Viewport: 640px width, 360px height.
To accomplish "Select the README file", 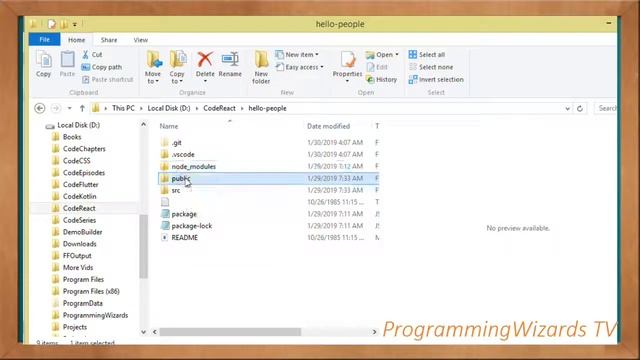I will pyautogui.click(x=184, y=238).
